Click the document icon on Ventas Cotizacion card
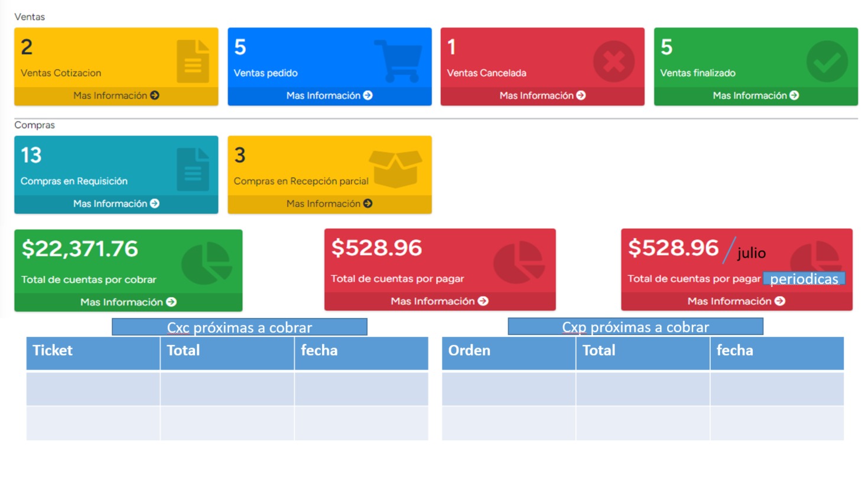This screenshot has width=868, height=484. (x=193, y=61)
